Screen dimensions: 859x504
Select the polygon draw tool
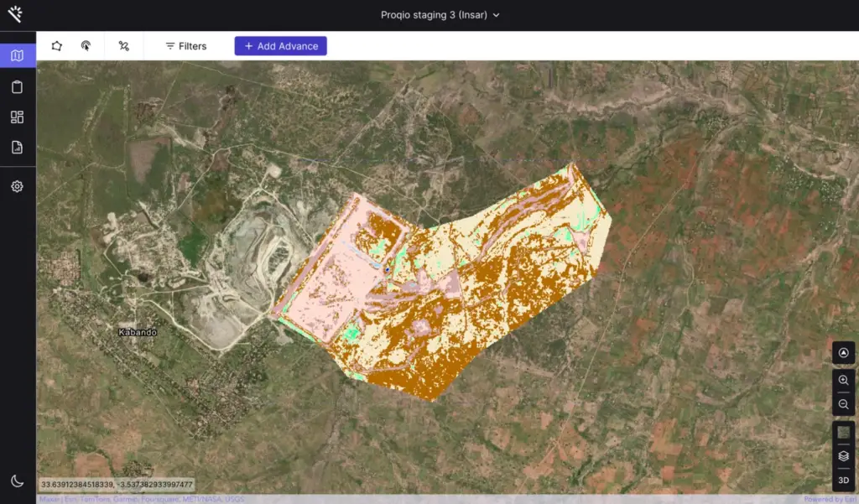coord(56,46)
